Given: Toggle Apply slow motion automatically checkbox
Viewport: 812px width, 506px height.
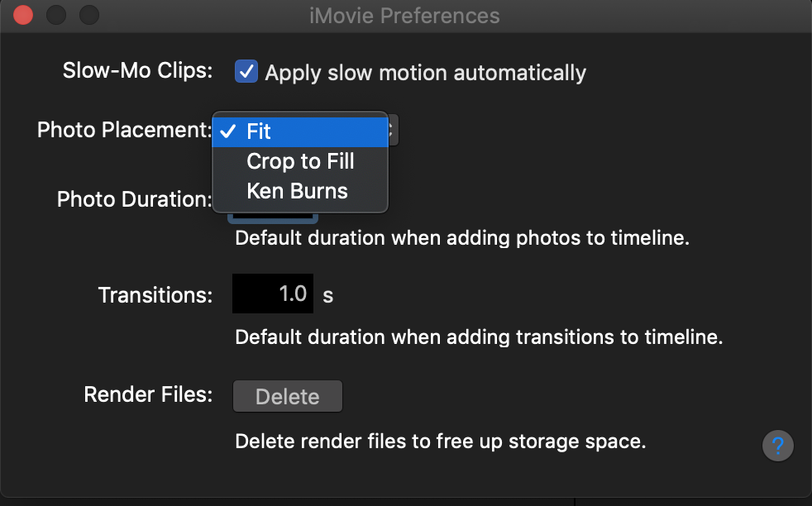Looking at the screenshot, I should tap(246, 72).
